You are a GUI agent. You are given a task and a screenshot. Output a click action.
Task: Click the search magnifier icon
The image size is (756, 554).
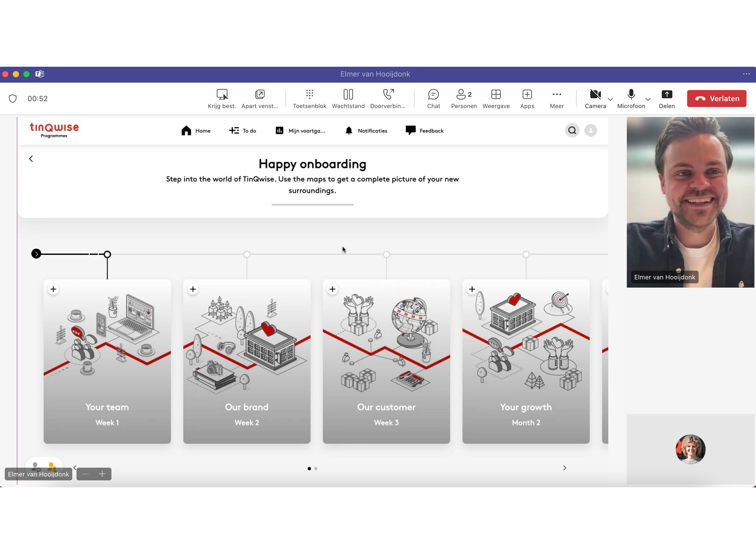(572, 130)
